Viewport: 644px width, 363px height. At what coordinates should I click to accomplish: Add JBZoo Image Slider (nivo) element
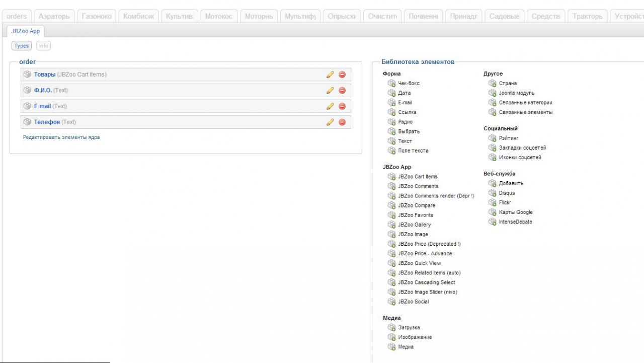(427, 292)
